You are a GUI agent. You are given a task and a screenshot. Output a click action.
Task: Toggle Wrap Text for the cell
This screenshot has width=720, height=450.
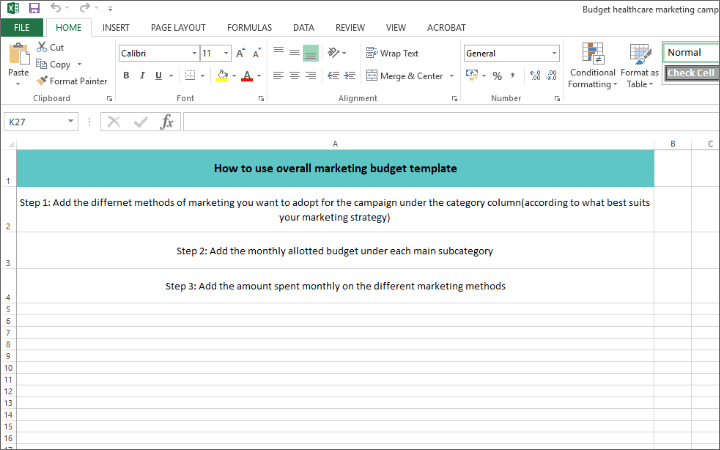point(392,53)
